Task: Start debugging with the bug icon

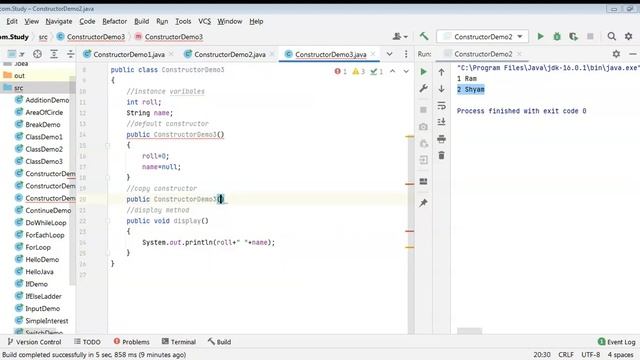Action: (x=557, y=36)
